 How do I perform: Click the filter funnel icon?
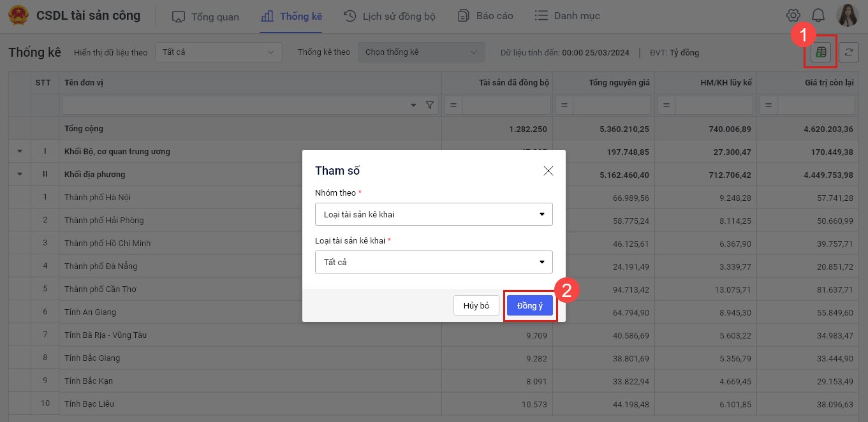(430, 105)
